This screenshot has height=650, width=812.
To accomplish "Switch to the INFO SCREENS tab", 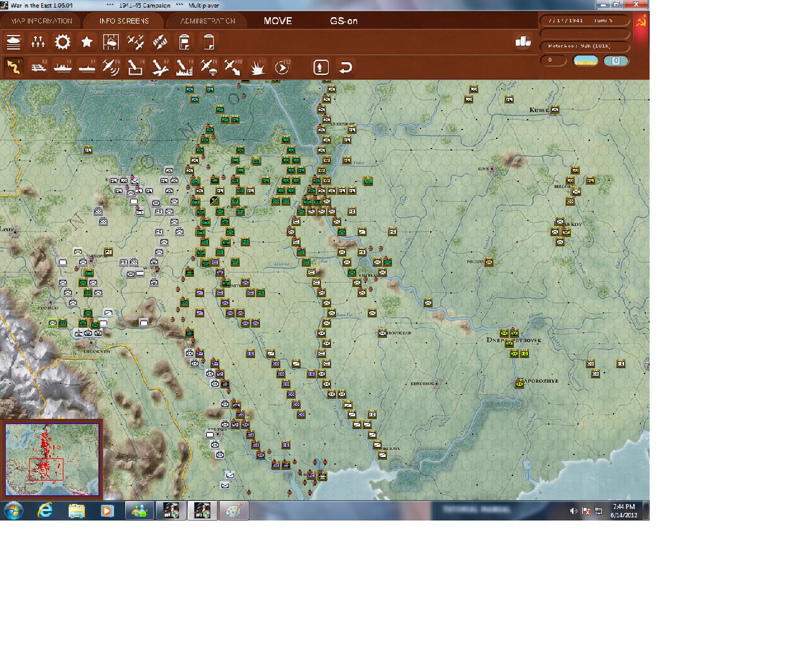I will 124,21.
